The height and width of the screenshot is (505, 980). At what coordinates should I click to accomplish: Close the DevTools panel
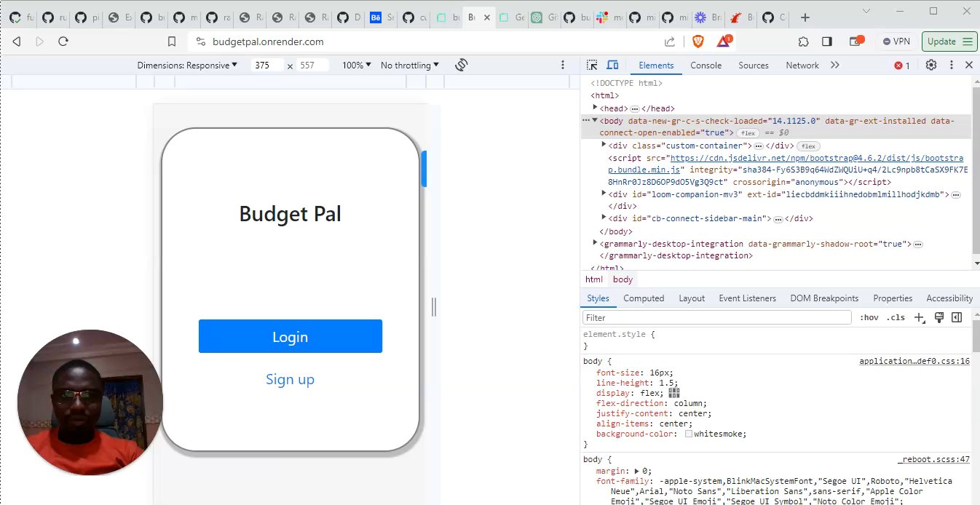pos(969,65)
